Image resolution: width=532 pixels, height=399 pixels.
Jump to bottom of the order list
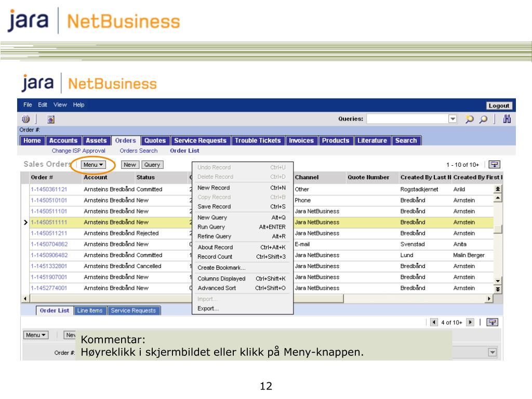pyautogui.click(x=497, y=289)
